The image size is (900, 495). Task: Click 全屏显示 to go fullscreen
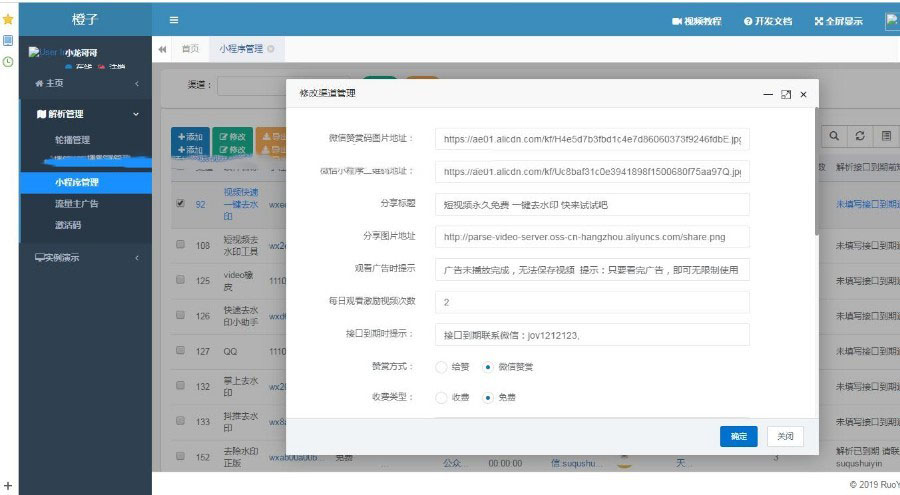[x=839, y=21]
